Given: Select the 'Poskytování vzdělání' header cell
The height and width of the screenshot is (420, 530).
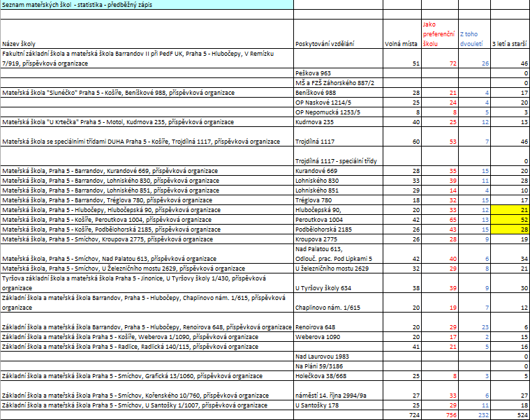Looking at the screenshot, I should pyautogui.click(x=324, y=44).
